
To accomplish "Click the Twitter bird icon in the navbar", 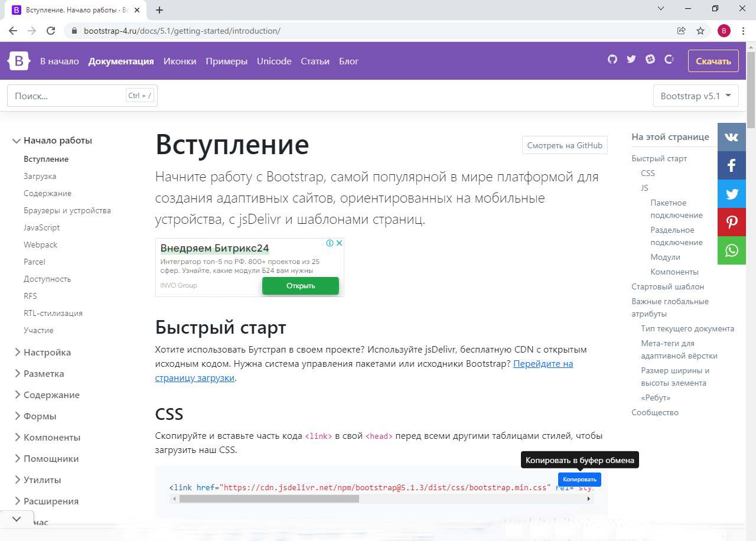I will pos(631,59).
